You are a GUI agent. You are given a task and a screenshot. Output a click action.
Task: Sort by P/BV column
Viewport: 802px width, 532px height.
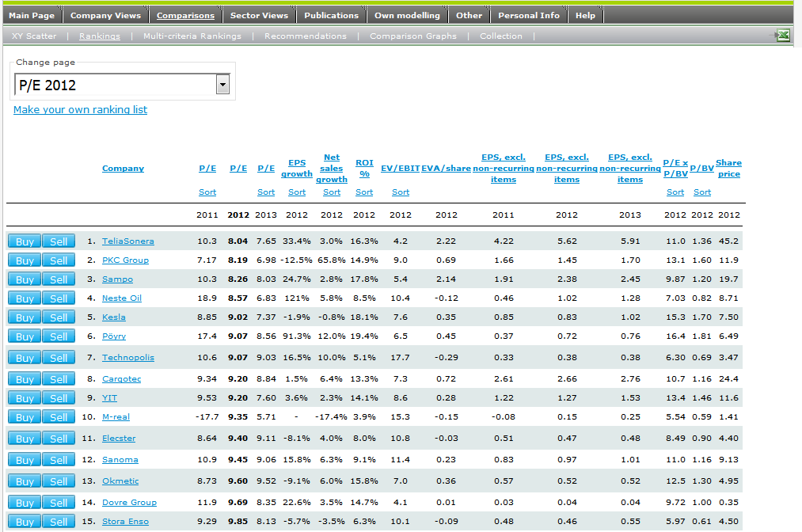[x=702, y=192]
